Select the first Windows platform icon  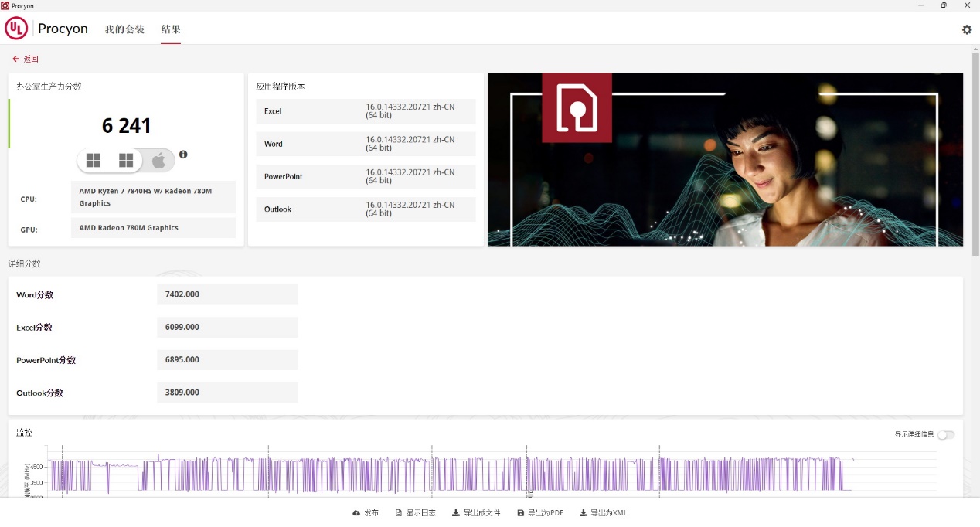[x=94, y=161]
